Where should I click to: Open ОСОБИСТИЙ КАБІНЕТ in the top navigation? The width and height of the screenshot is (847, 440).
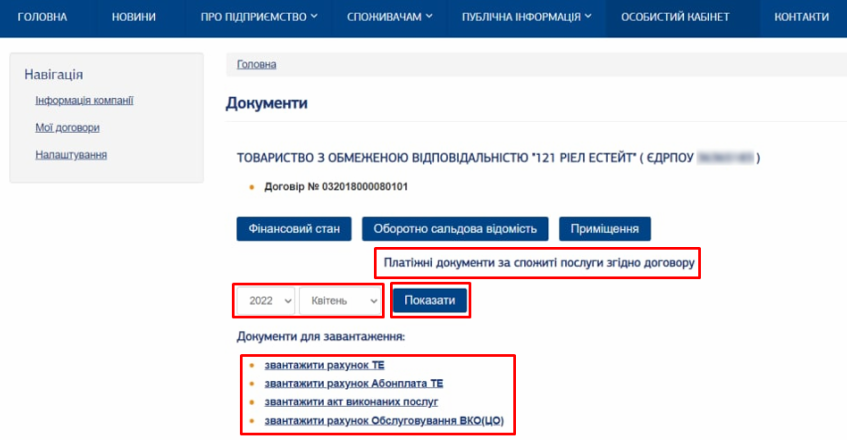coord(675,17)
